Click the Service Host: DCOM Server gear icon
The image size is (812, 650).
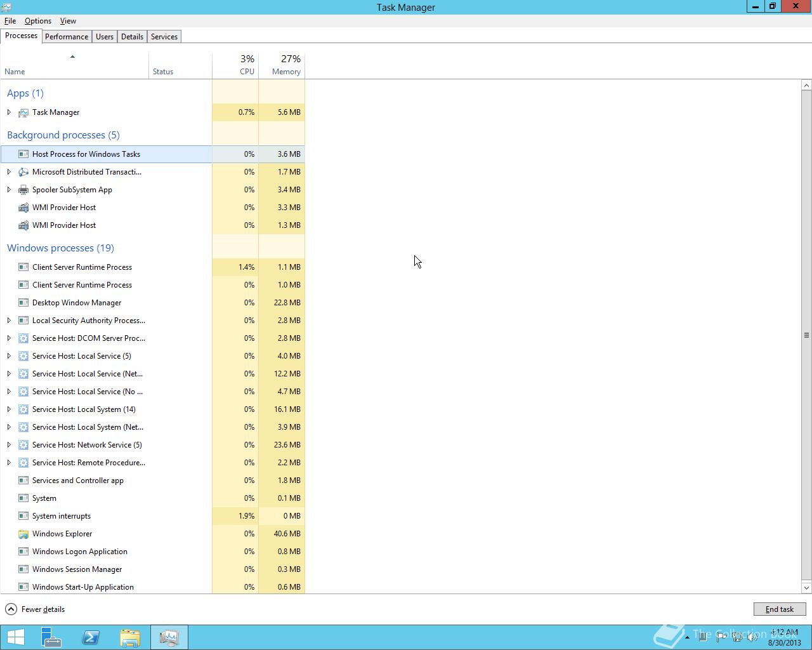(x=23, y=338)
